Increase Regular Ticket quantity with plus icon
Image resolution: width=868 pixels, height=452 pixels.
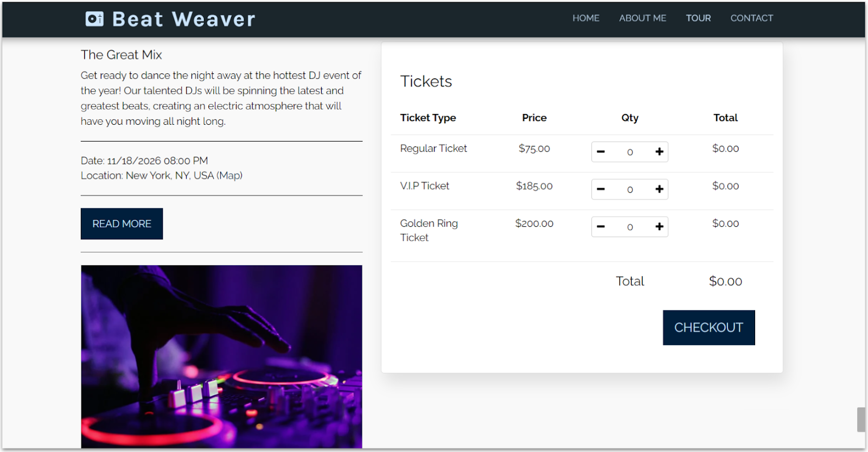659,152
